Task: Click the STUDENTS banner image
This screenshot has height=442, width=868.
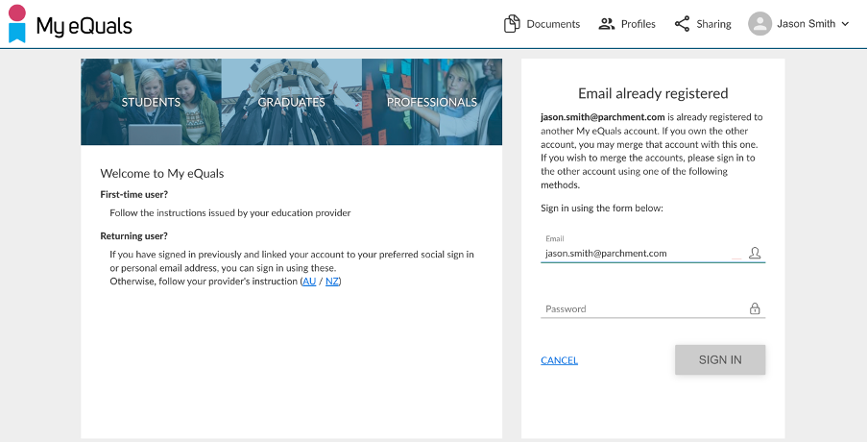Action: click(x=151, y=102)
